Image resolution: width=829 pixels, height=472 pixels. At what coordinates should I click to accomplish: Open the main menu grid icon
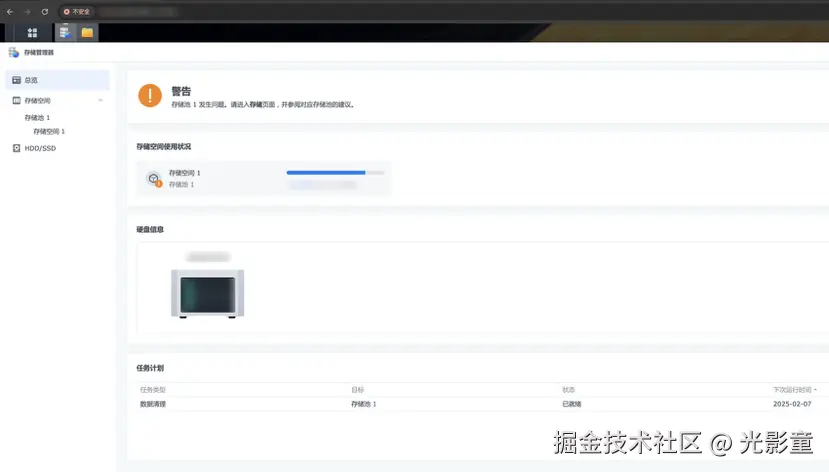click(x=32, y=33)
